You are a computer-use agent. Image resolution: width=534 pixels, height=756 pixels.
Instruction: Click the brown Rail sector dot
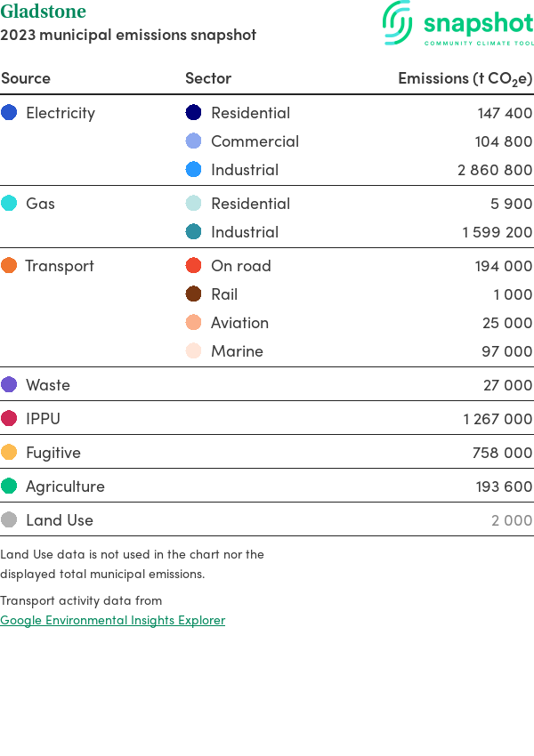click(x=193, y=294)
